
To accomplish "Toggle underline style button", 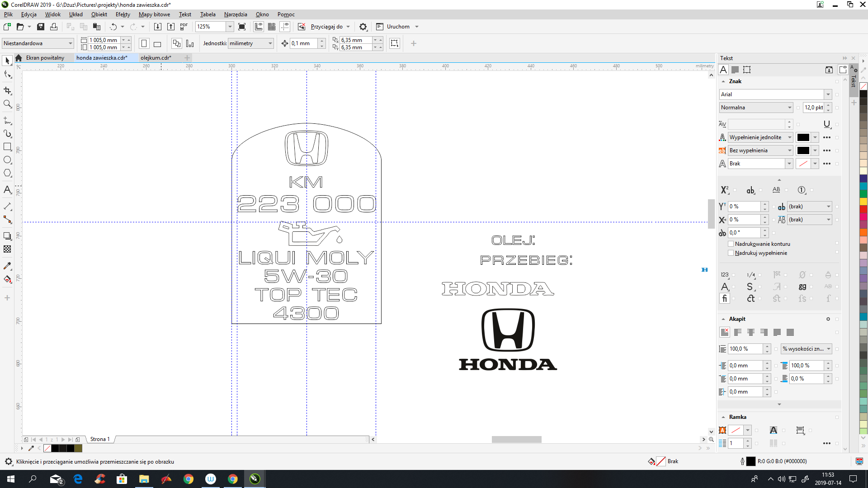I will pos(827,124).
